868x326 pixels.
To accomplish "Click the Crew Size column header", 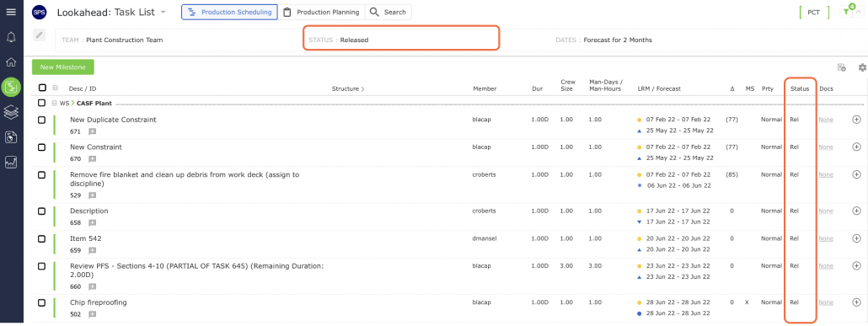I will click(x=568, y=85).
